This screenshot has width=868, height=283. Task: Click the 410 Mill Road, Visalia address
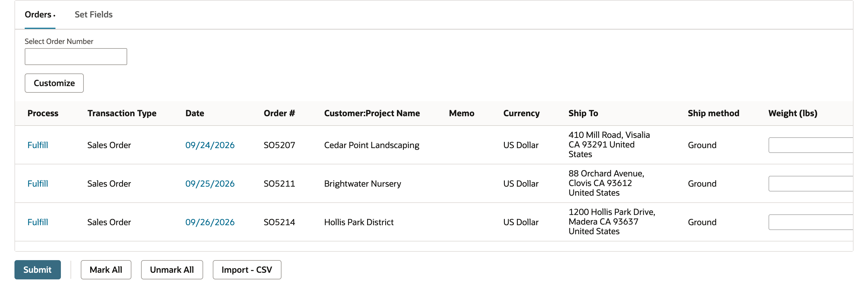[609, 145]
